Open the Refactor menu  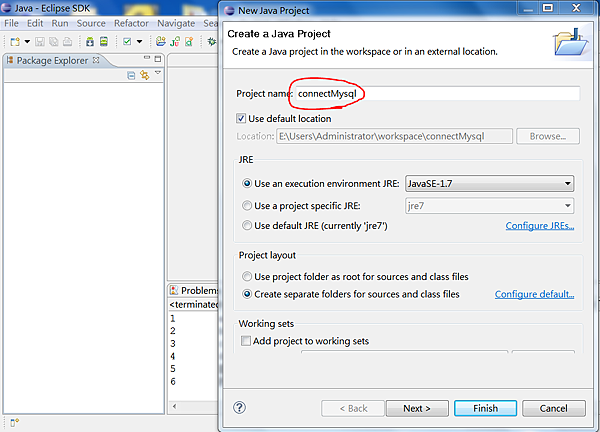(x=131, y=23)
